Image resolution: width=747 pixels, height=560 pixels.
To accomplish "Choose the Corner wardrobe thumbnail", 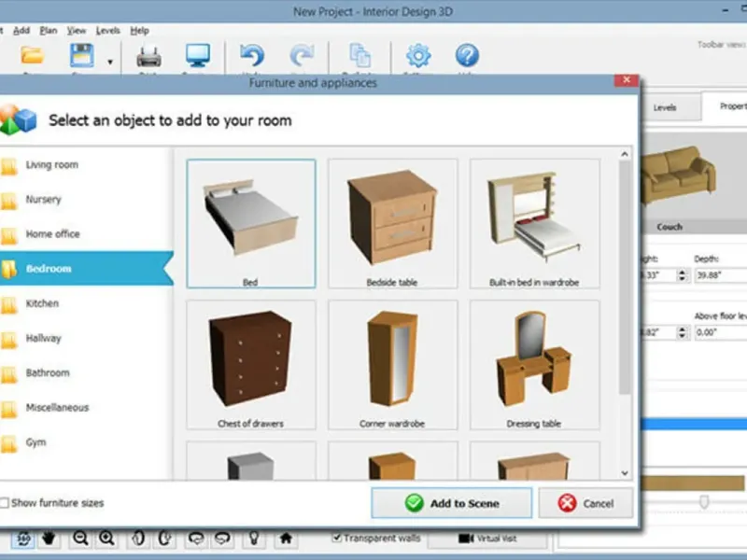I will point(392,365).
